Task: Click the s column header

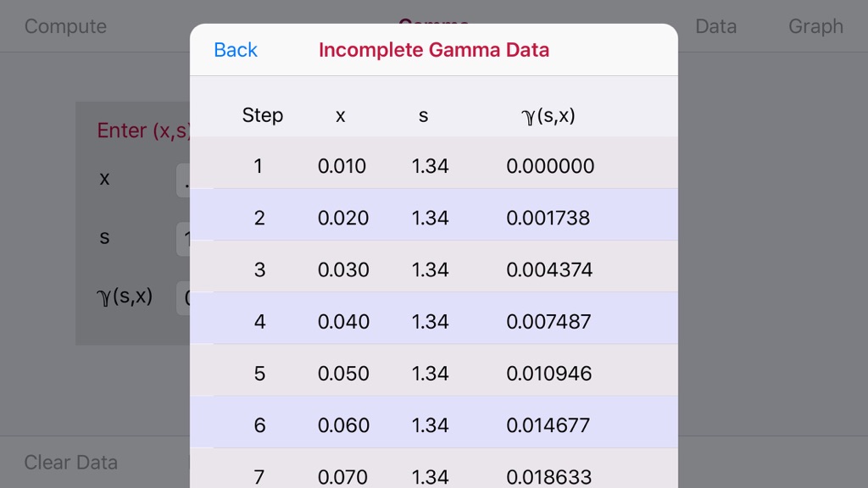Action: [x=424, y=115]
